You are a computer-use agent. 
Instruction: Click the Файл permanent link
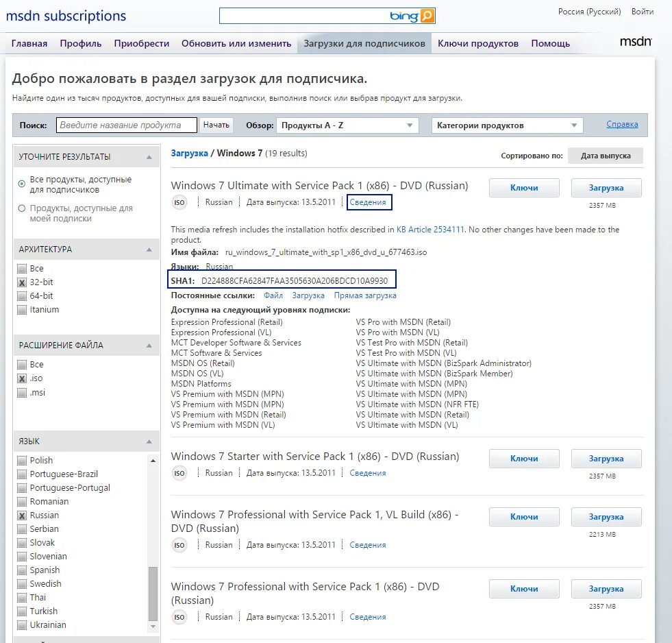273,295
